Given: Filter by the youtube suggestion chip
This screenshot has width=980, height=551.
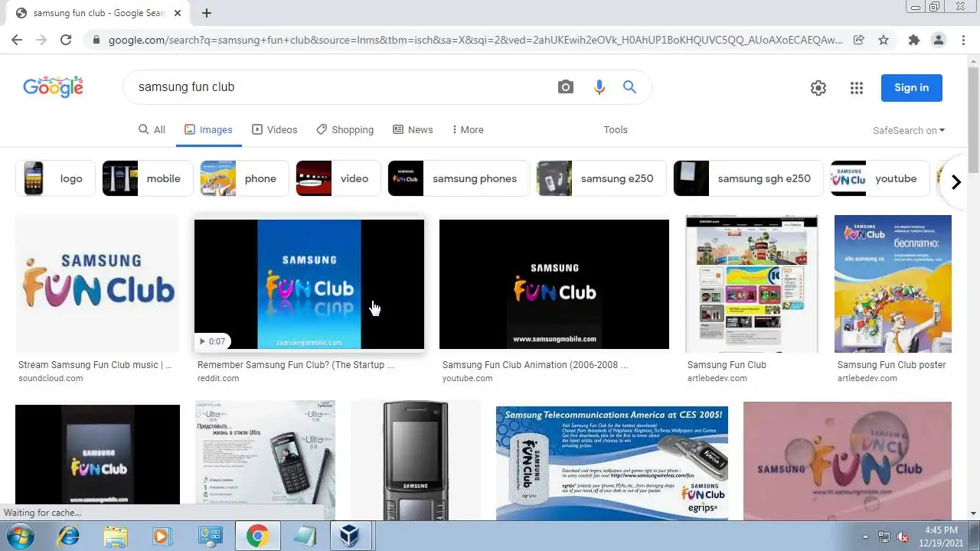Looking at the screenshot, I should [880, 178].
